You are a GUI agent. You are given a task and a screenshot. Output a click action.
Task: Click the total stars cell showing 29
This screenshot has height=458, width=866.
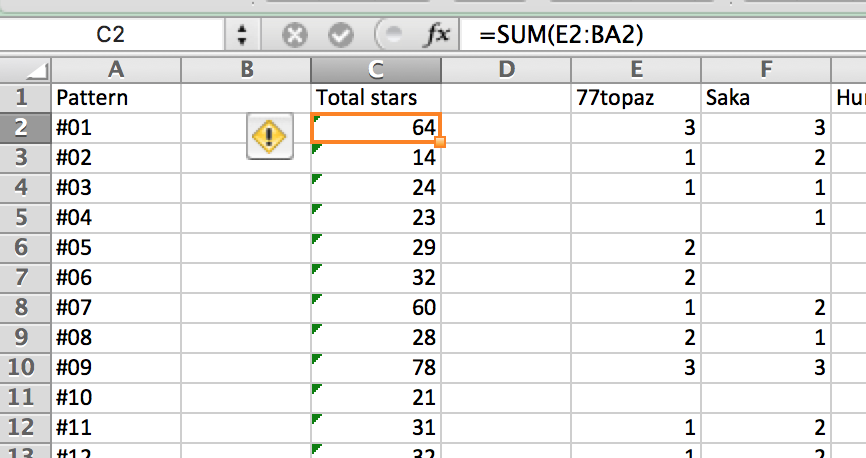[376, 247]
